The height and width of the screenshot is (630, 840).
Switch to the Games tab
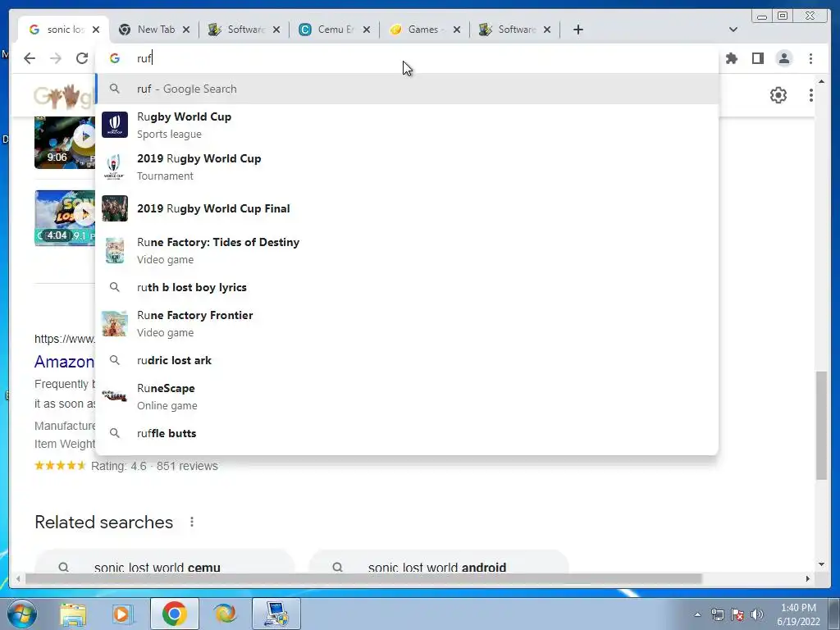click(x=425, y=30)
